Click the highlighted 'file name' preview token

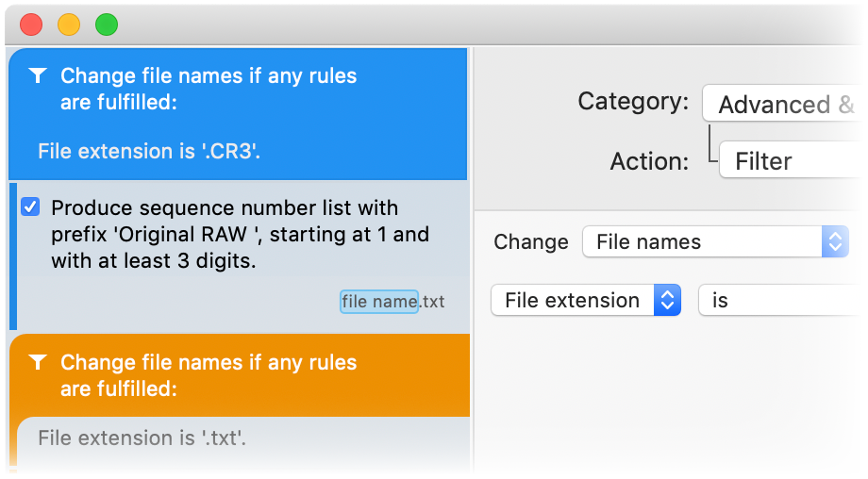pos(379,302)
